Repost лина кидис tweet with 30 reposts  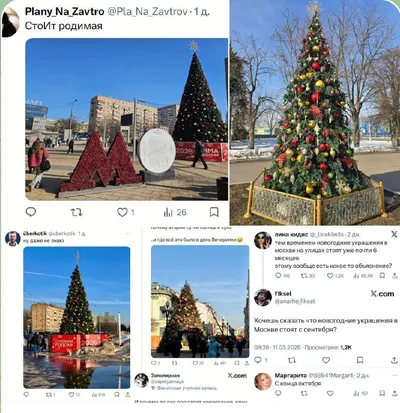click(x=304, y=276)
